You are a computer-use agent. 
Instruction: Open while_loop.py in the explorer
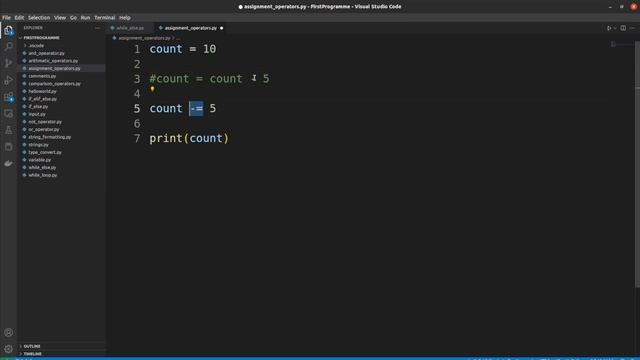click(x=42, y=175)
